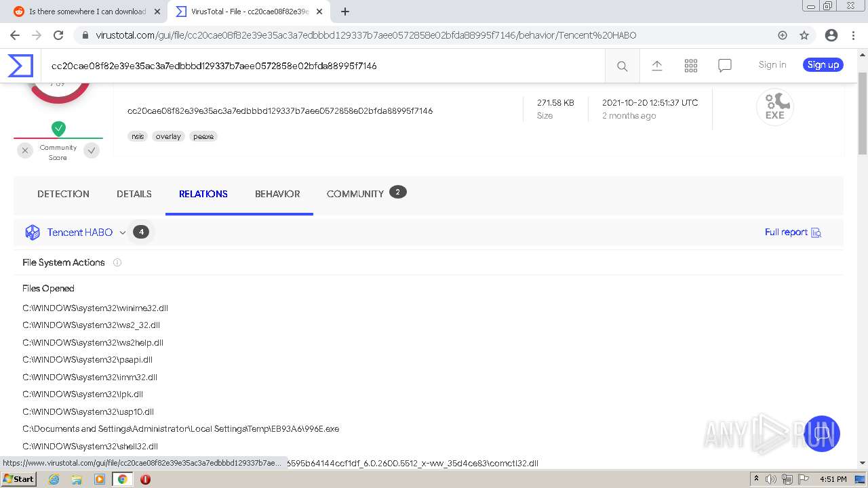Click the volume speaker tray icon

click(772, 479)
